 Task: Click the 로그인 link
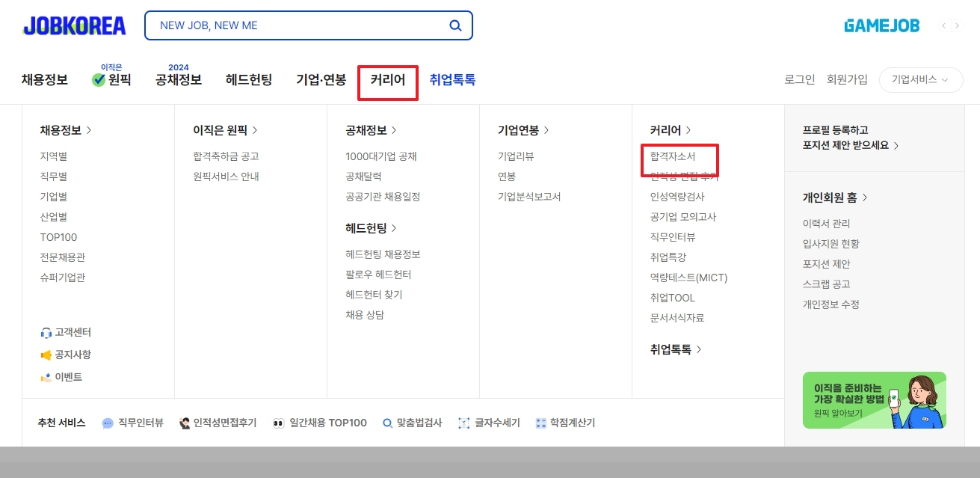click(798, 78)
